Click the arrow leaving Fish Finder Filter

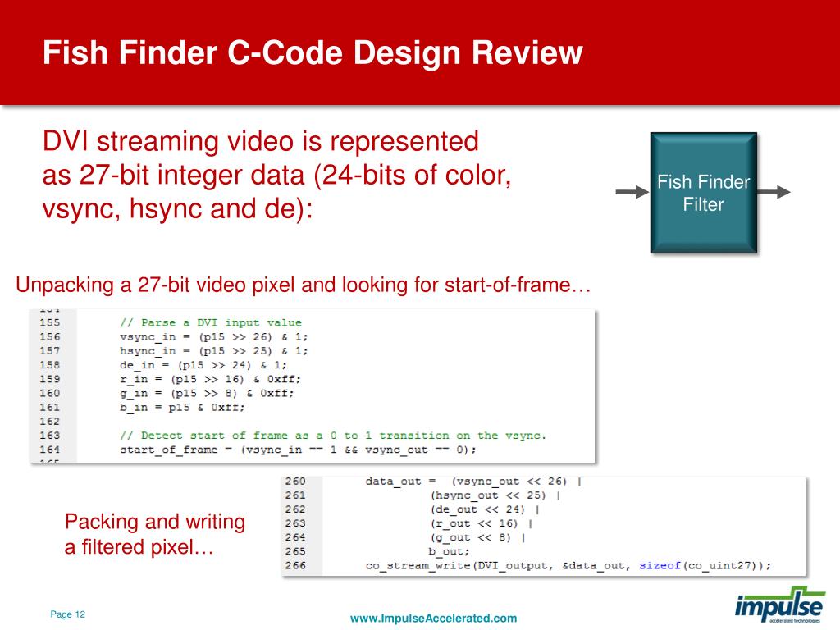(774, 192)
